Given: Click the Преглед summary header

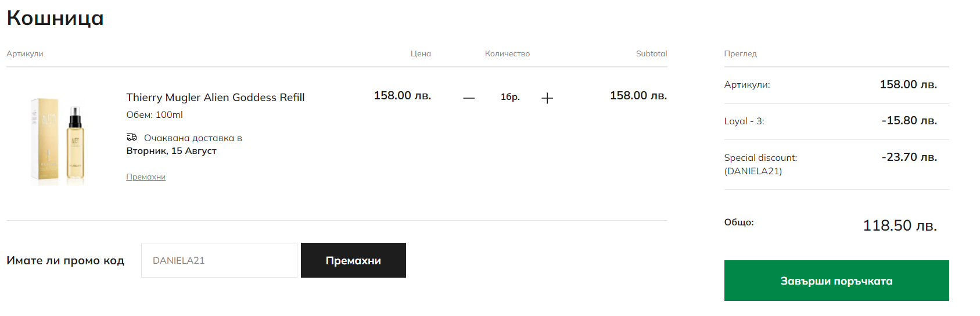Looking at the screenshot, I should 740,54.
